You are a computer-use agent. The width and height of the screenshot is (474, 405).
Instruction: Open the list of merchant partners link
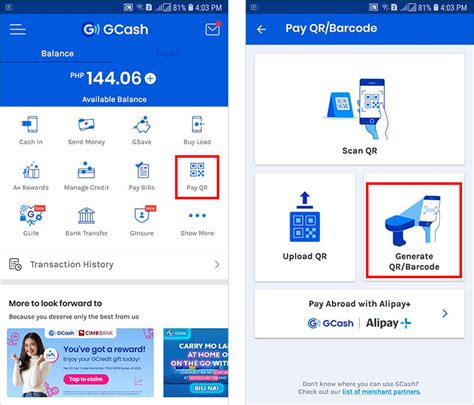pyautogui.click(x=382, y=392)
